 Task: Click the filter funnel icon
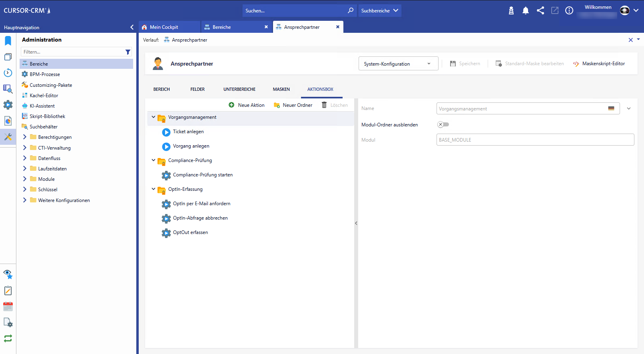(x=128, y=52)
